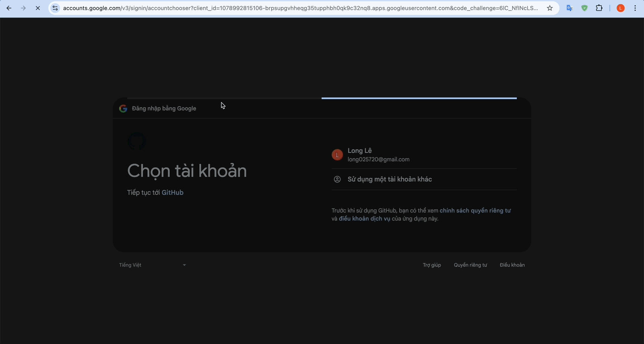View site information in address bar
The width and height of the screenshot is (644, 344).
click(55, 8)
